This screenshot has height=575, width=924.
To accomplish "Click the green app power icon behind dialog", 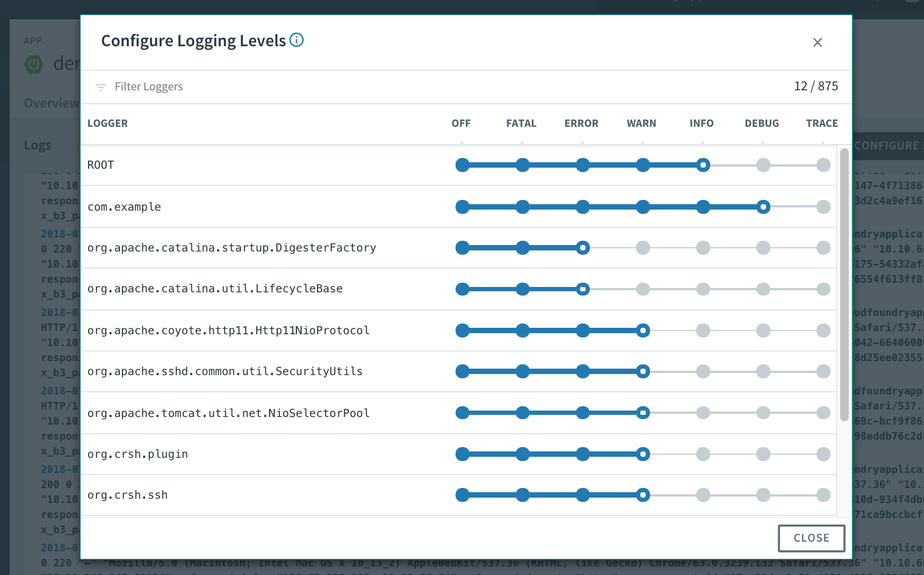I will 34,64.
